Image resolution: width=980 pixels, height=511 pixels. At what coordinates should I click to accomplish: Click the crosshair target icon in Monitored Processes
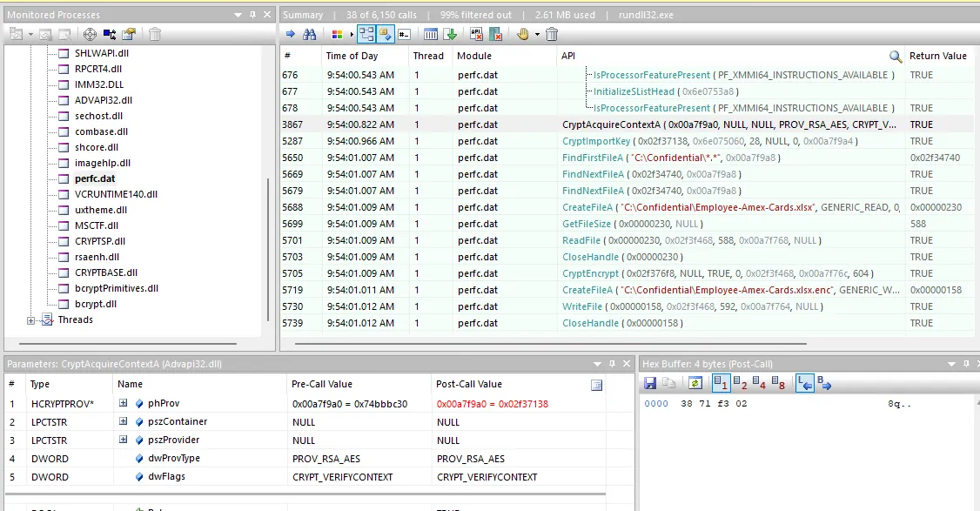tap(90, 35)
